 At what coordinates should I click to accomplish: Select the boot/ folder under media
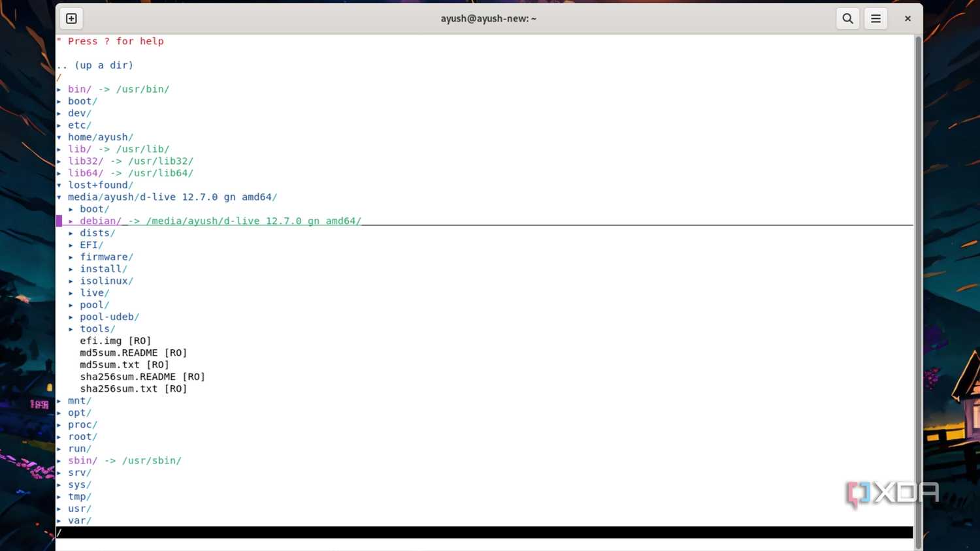point(94,209)
